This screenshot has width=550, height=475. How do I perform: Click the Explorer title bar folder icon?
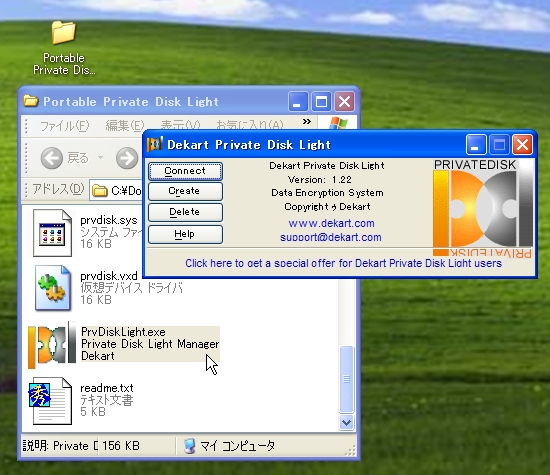click(31, 101)
